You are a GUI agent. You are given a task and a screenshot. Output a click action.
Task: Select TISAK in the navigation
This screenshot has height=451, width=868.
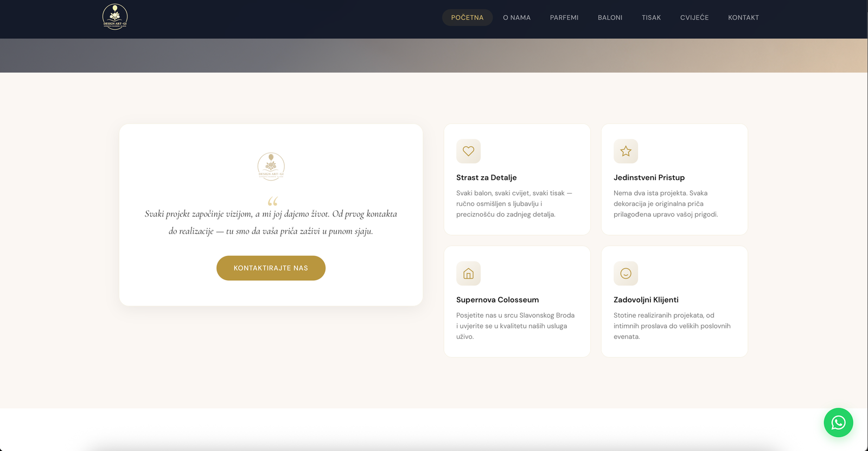pyautogui.click(x=651, y=17)
